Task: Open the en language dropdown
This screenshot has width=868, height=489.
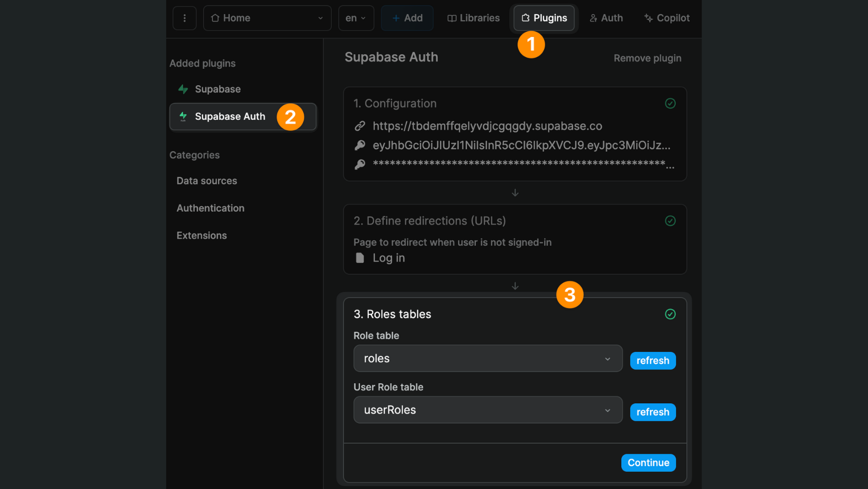Action: [356, 17]
